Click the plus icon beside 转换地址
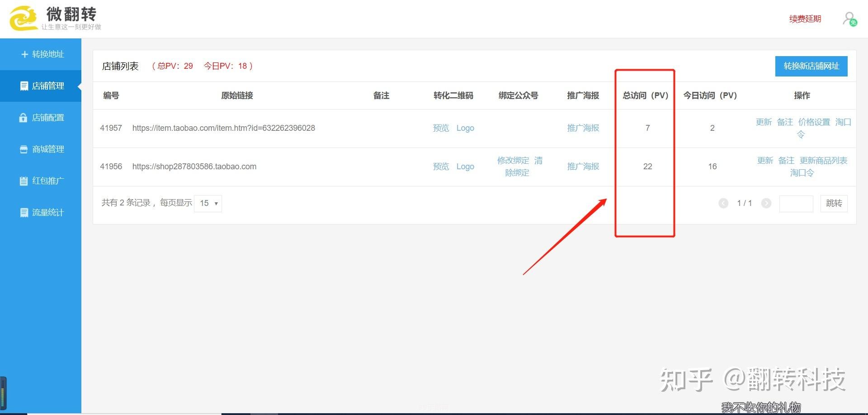The width and height of the screenshot is (868, 415). click(x=25, y=54)
